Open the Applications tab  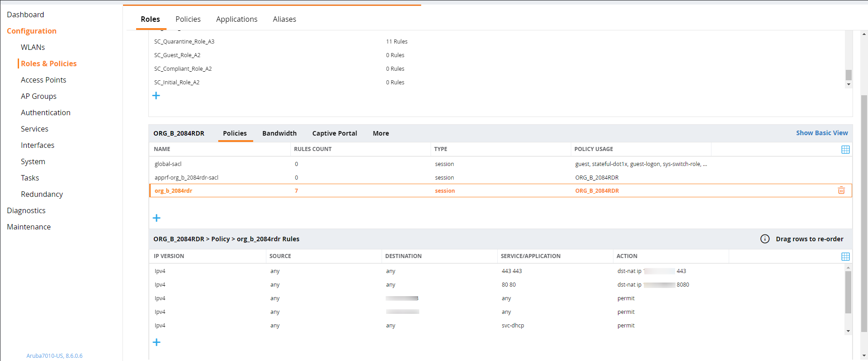point(236,19)
